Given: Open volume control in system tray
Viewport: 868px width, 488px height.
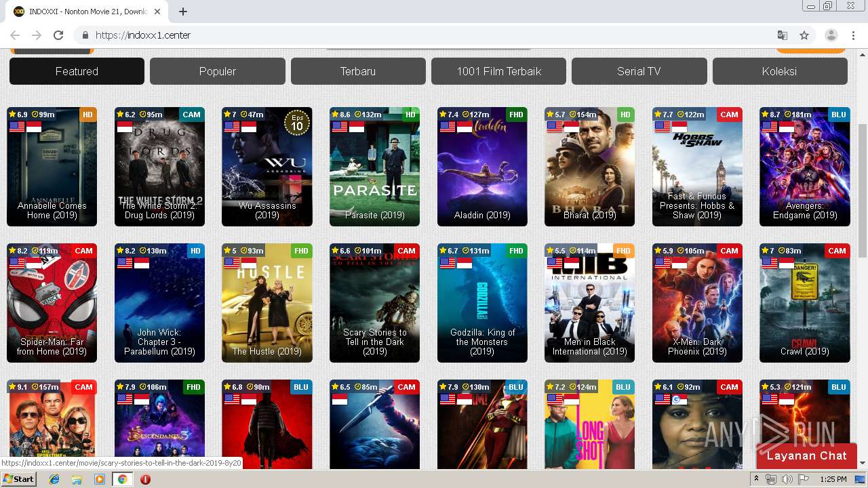Looking at the screenshot, I should click(787, 479).
